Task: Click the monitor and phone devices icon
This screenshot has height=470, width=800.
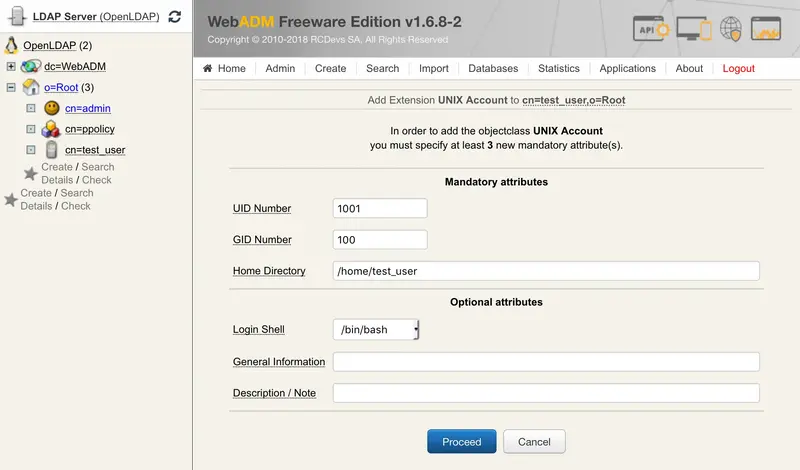Action: point(693,28)
